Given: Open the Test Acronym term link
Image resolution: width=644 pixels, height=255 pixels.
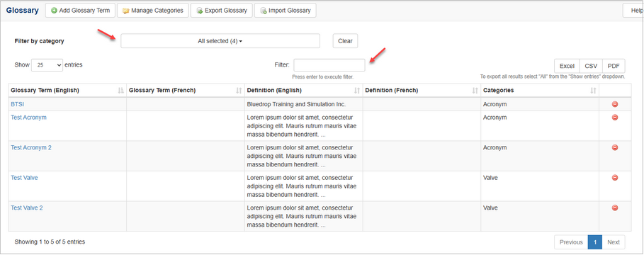Looking at the screenshot, I should 28,118.
